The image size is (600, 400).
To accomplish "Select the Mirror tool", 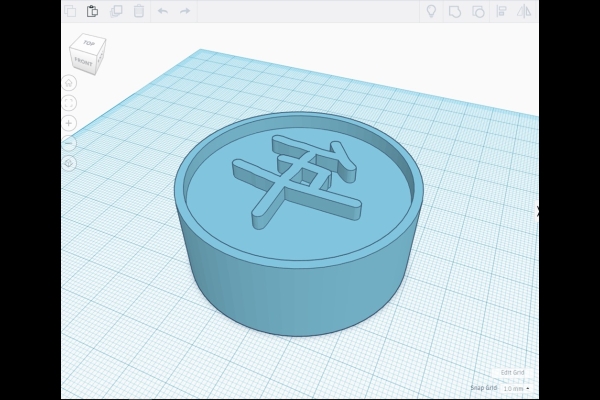I will click(x=524, y=11).
